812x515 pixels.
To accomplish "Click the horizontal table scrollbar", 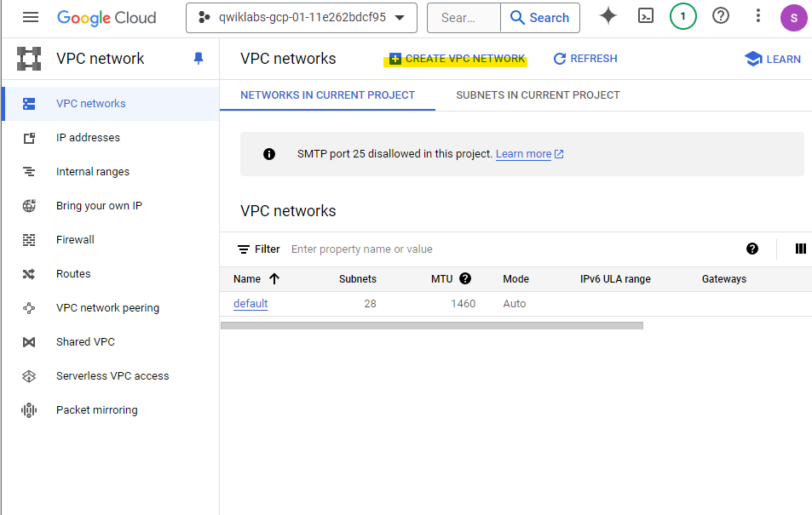I will click(431, 325).
